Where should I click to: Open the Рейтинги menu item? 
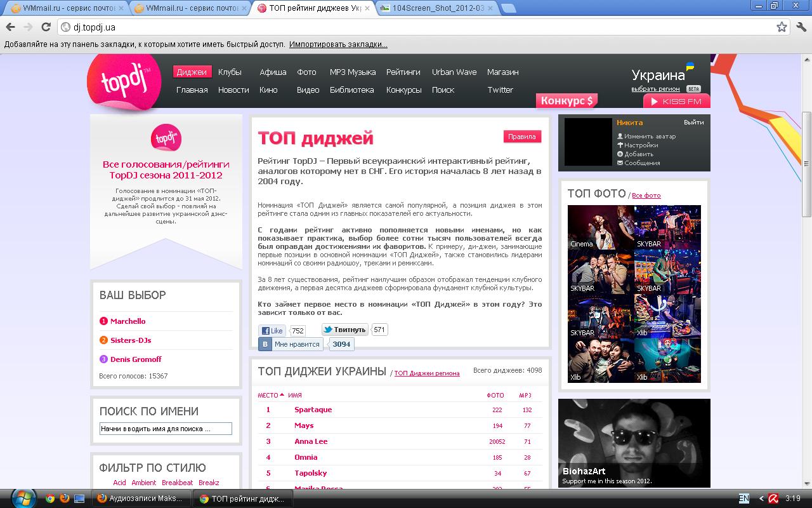[x=403, y=72]
